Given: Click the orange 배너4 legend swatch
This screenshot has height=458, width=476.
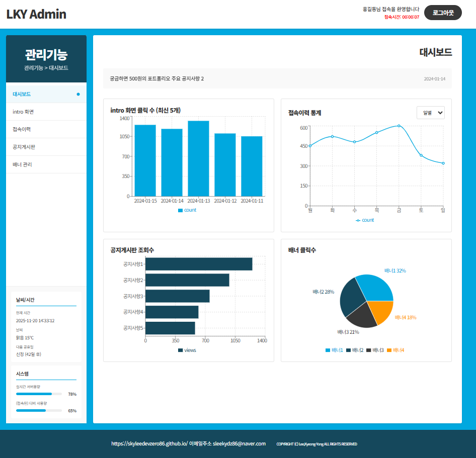Looking at the screenshot, I should coord(389,350).
